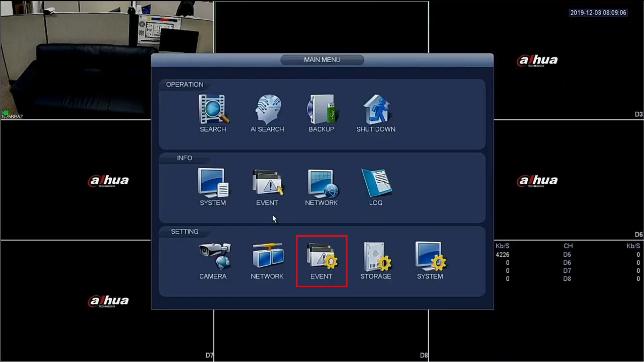Select the live camera feed thumbnail
Image resolution: width=644 pixels, height=362 pixels.
(x=75, y=60)
